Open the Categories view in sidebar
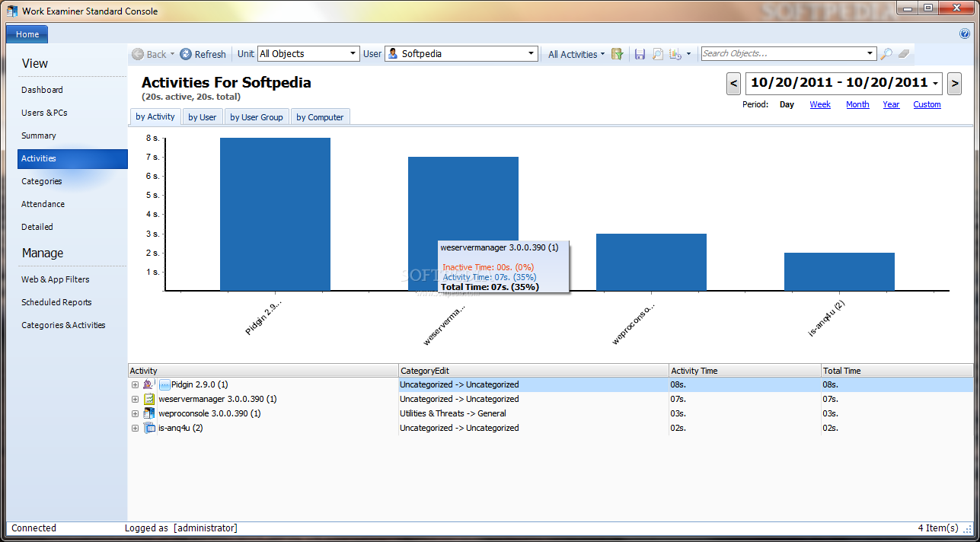980x542 pixels. click(x=42, y=181)
